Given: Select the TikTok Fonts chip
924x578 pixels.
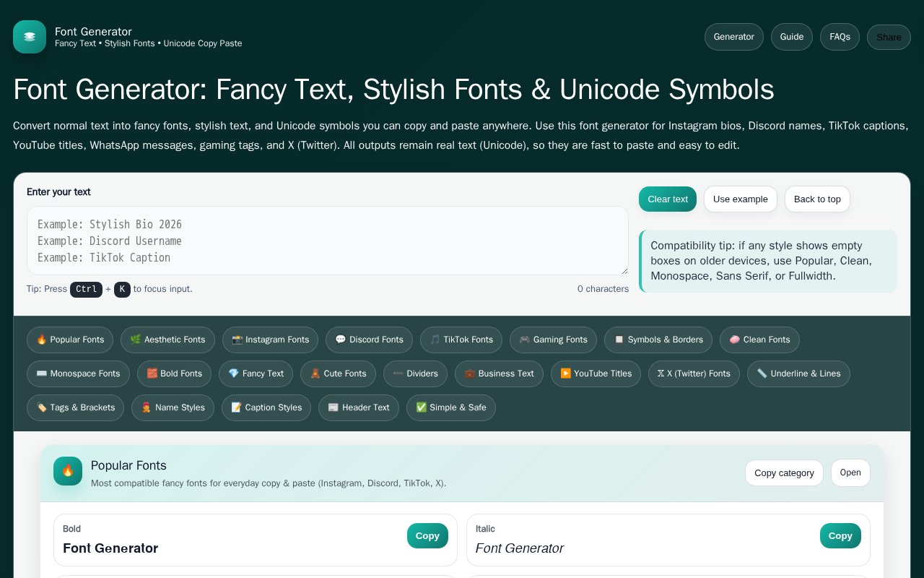Looking at the screenshot, I should point(461,340).
